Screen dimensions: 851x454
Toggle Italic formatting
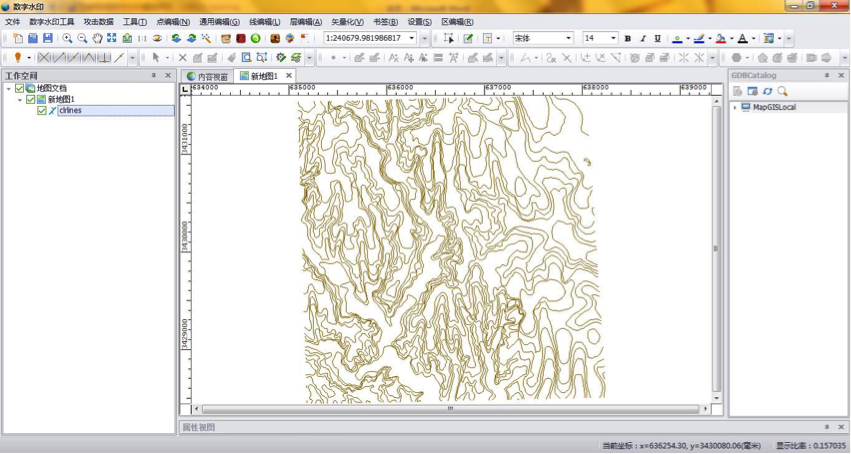tap(643, 39)
